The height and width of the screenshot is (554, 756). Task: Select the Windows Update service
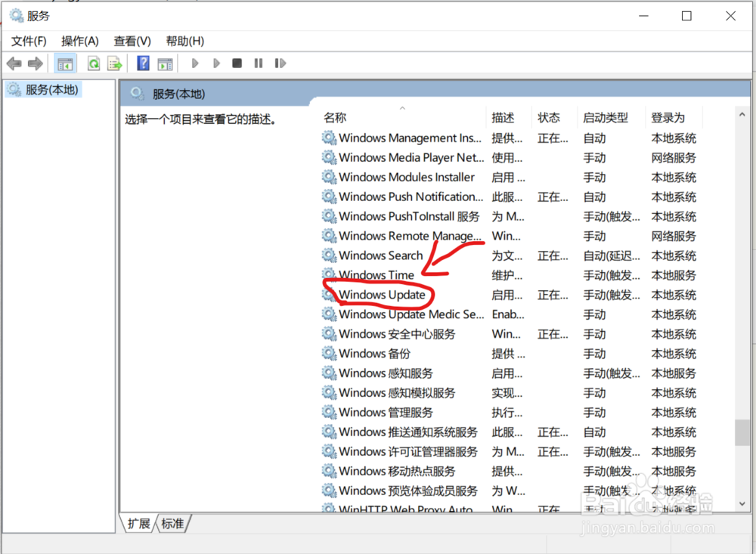point(382,295)
